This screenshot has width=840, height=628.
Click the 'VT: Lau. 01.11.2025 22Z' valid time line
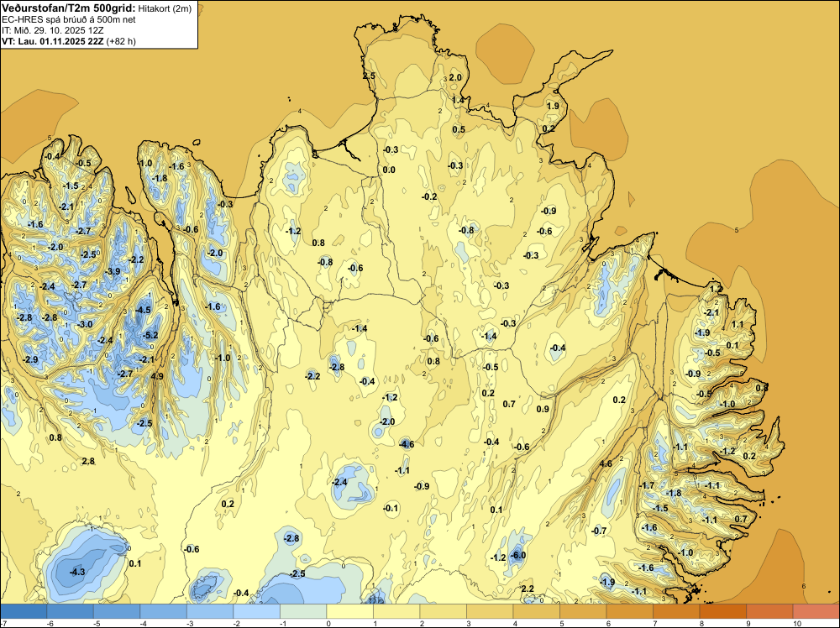[52, 41]
